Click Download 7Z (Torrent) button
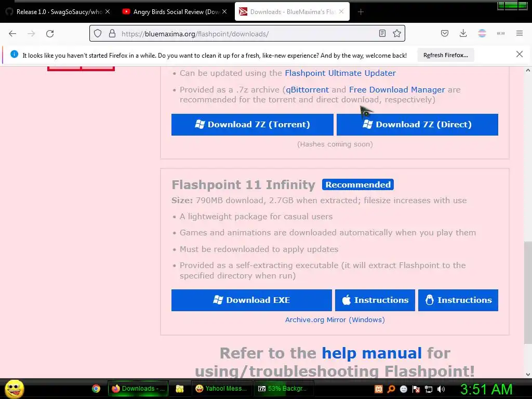Image resolution: width=532 pixels, height=399 pixels. point(252,125)
